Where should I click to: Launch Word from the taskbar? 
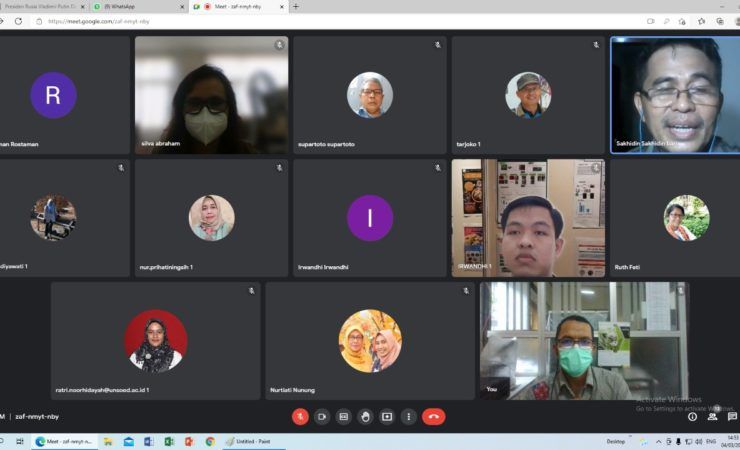click(149, 442)
